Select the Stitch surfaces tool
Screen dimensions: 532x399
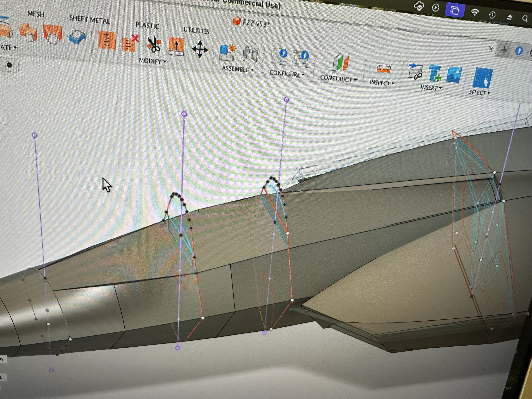pos(107,40)
